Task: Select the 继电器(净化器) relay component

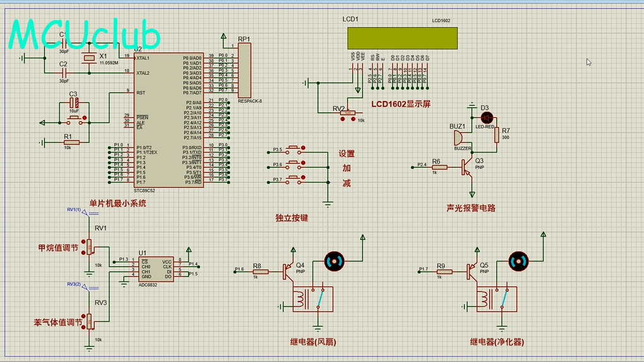Action: (x=497, y=299)
